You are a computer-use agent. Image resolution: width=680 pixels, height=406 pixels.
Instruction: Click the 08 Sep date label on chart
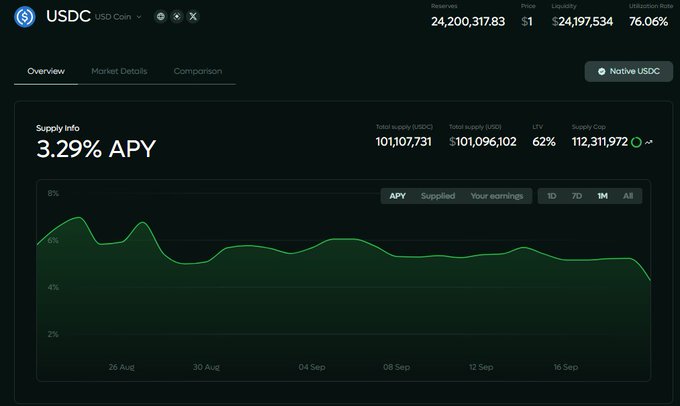[396, 367]
